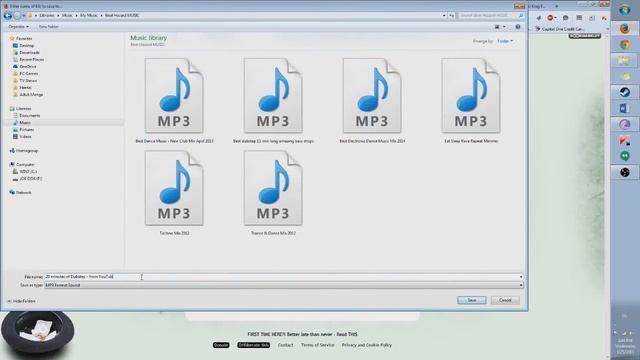Open the Organize menu
Image resolution: width=640 pixels, height=360 pixels.
point(18,27)
